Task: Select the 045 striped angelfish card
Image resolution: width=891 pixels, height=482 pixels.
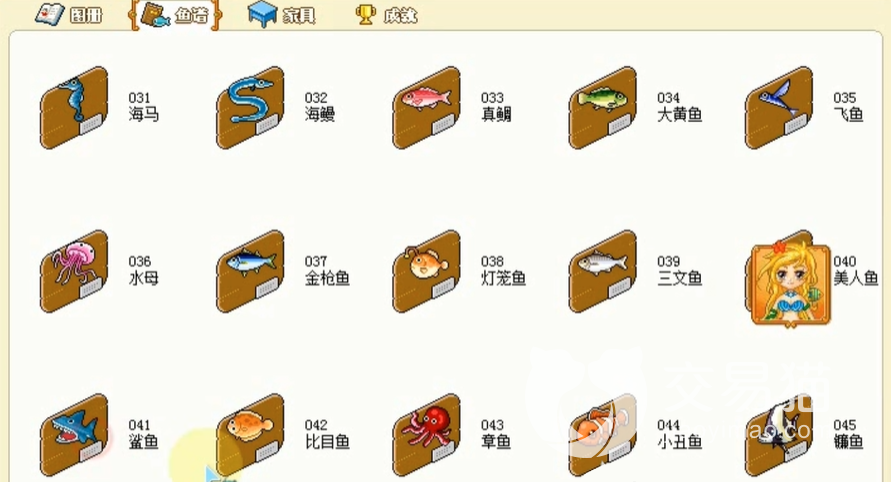Action: coord(778,435)
